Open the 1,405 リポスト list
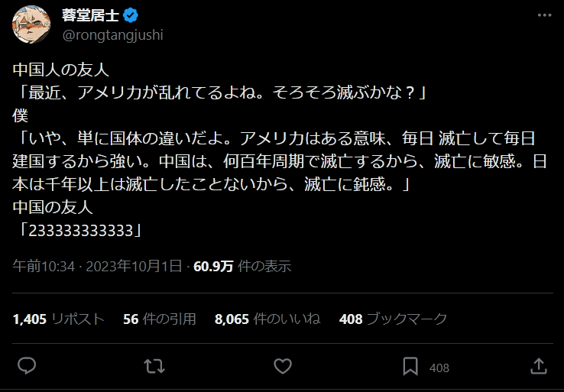564x392 pixels. (59, 319)
